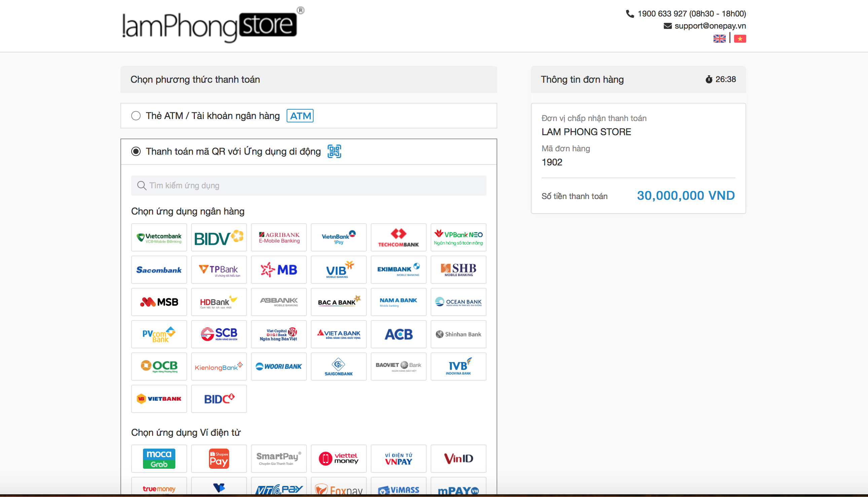Select the TPBank app tile

219,270
